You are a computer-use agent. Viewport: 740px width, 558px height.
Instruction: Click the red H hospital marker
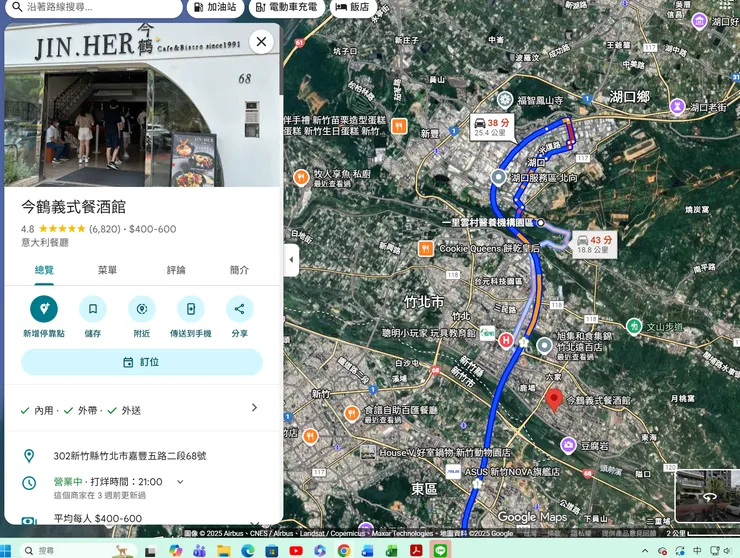505,340
